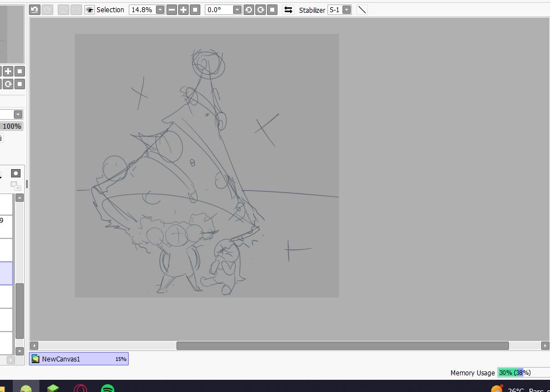Screen dimensions: 550x392
Task: Click the canvas horizontal scroll right arrow
Action: 545,346
